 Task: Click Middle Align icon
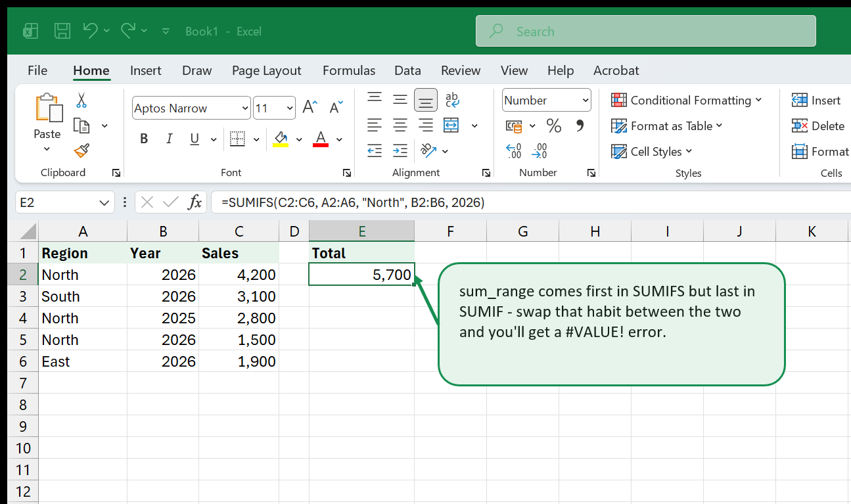point(400,99)
